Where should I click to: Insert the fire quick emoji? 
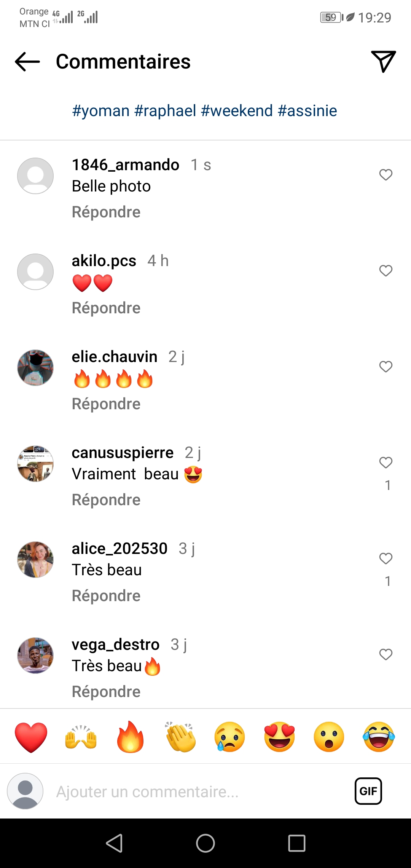coord(130,737)
